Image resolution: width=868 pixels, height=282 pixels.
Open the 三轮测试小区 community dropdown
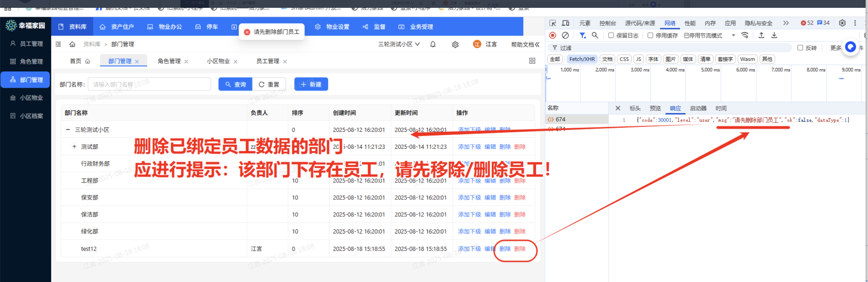(399, 44)
